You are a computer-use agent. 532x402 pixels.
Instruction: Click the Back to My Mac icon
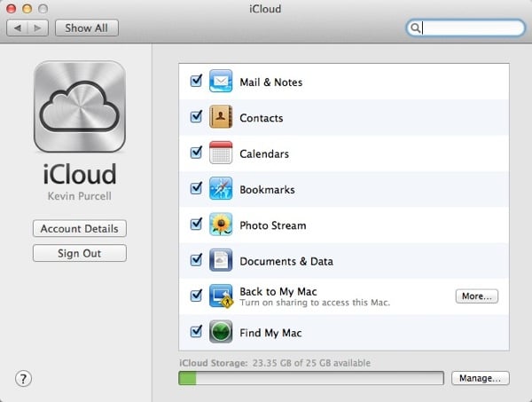221,296
